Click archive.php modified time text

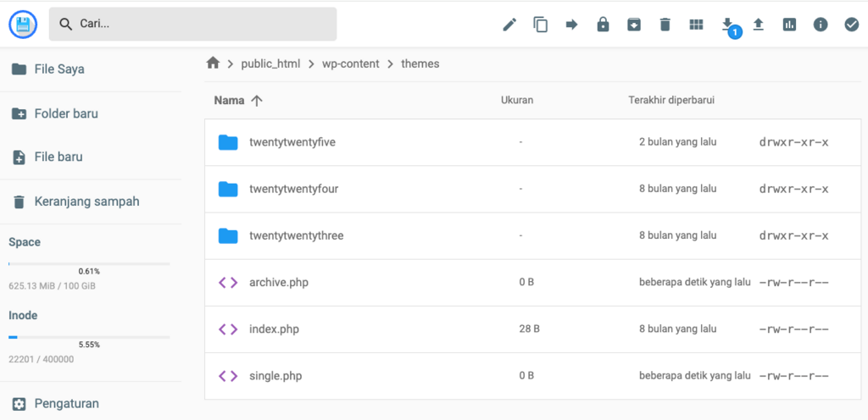[695, 282]
